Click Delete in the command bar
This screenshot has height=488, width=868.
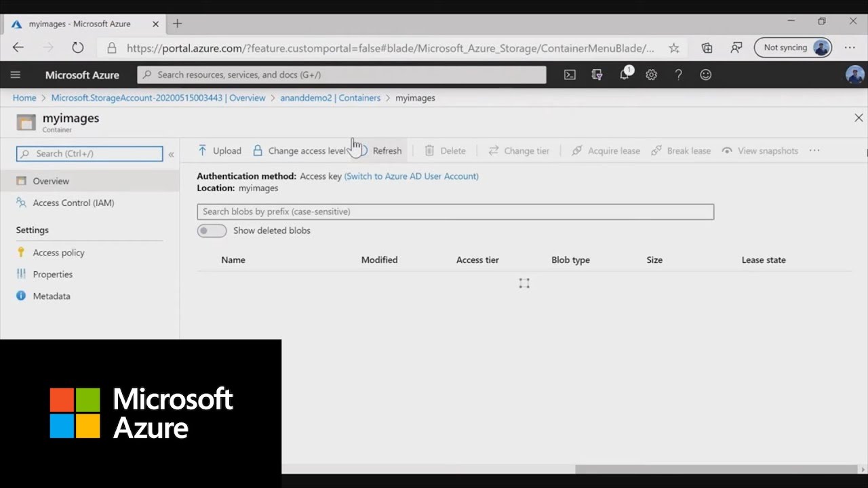coord(446,151)
